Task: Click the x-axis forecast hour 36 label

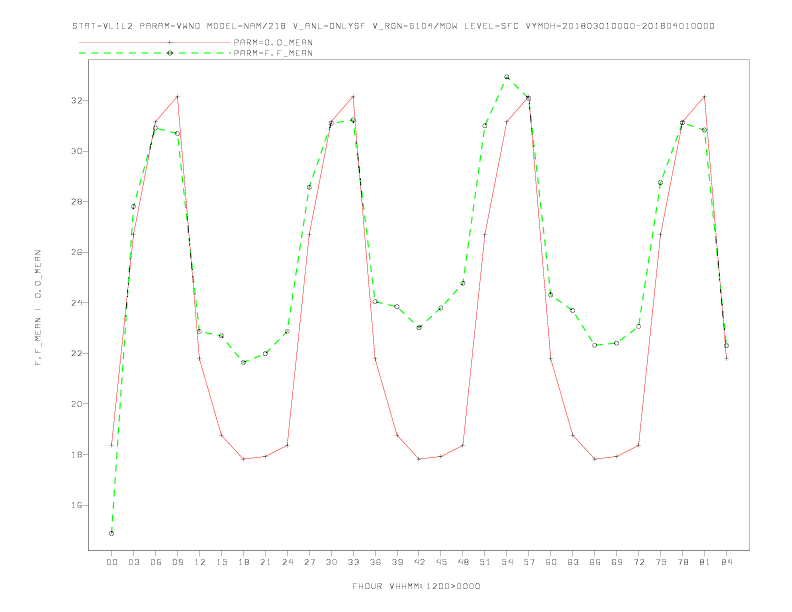Action: click(x=375, y=562)
